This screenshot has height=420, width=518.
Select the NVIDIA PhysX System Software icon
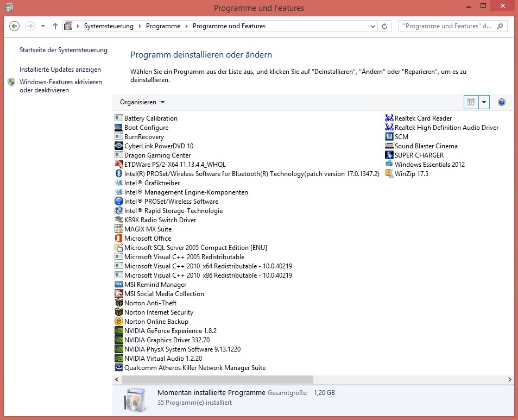point(118,349)
